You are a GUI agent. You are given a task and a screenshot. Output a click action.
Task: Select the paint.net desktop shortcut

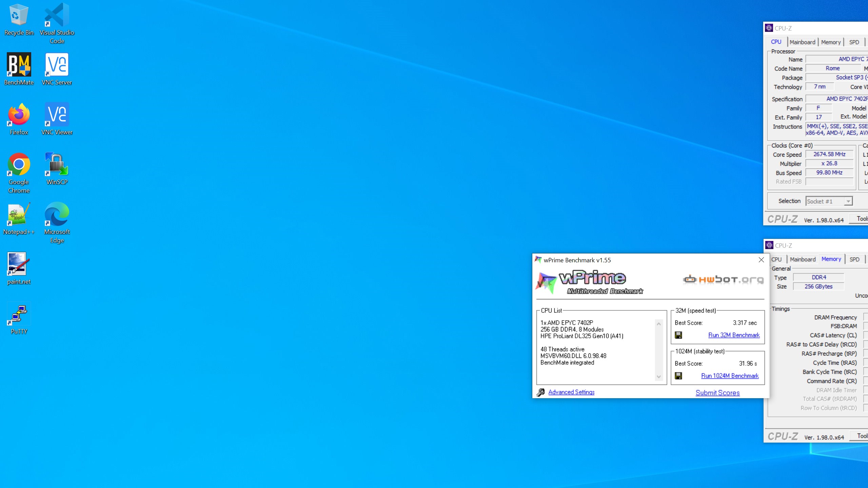click(x=19, y=268)
